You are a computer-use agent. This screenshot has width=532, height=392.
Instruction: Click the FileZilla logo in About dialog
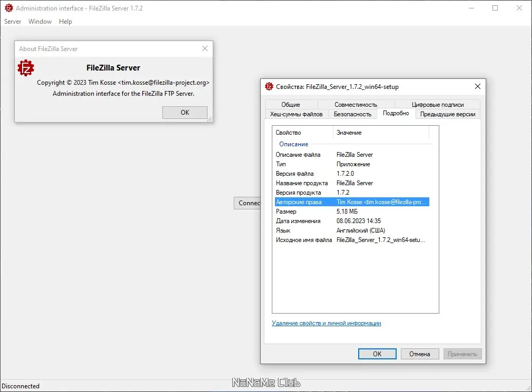tap(26, 68)
